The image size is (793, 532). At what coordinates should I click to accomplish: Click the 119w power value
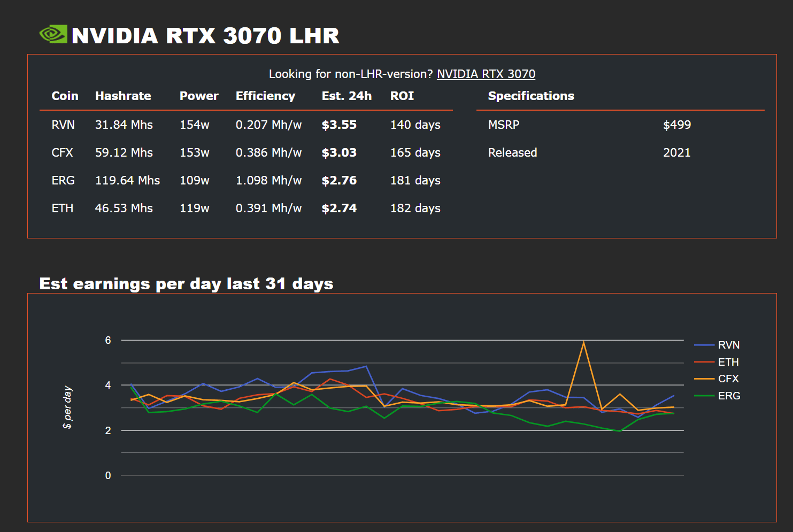[x=195, y=208]
